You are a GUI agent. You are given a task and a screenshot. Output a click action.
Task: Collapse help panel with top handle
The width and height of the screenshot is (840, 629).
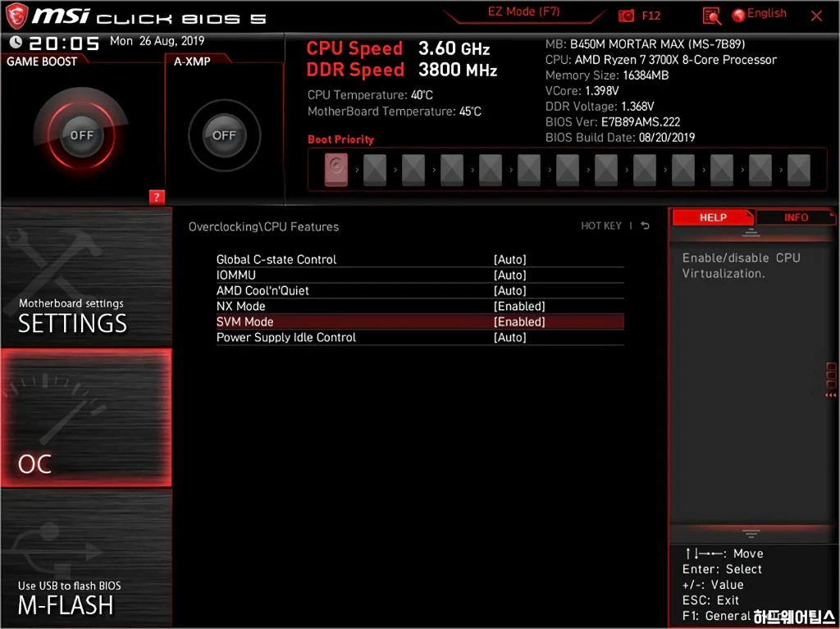coord(751,233)
